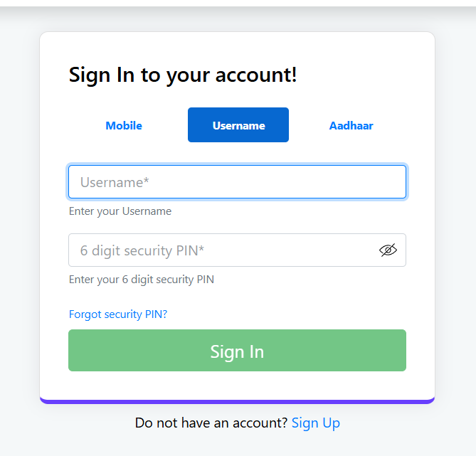The height and width of the screenshot is (456, 476).
Task: Click the "Sign In to your account!" heading
Action: [183, 75]
